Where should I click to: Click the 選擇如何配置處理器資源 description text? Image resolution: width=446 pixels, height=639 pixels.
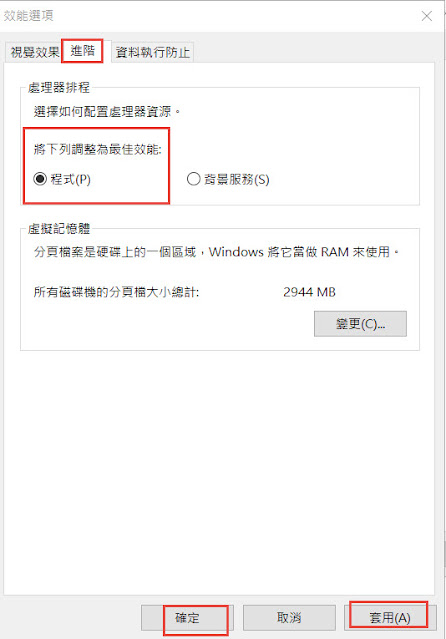pyautogui.click(x=107, y=111)
